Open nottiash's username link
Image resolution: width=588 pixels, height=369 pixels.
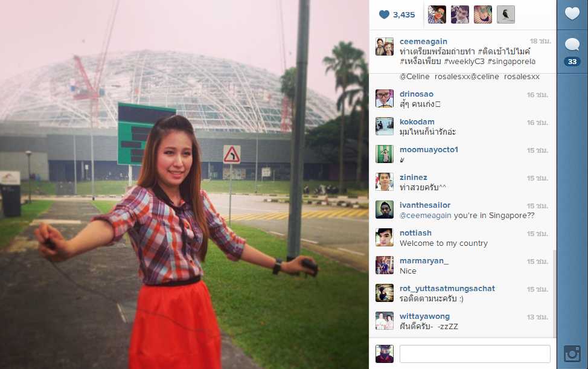(x=415, y=233)
